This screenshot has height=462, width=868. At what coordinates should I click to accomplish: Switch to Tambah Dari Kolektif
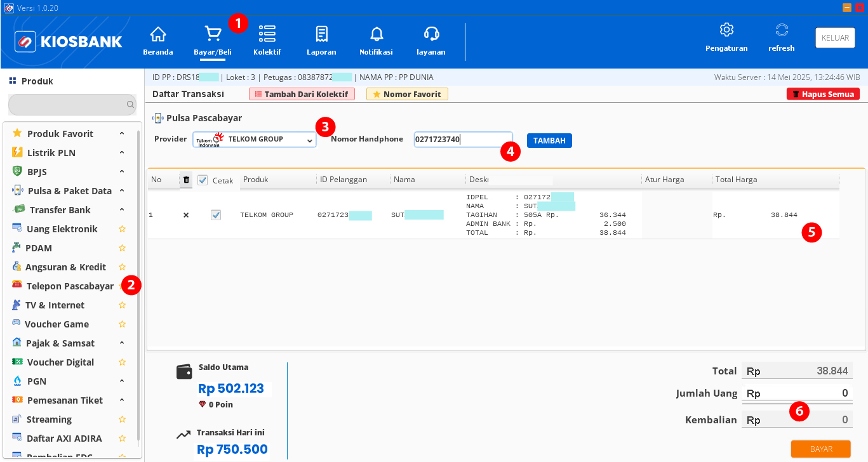coord(302,93)
